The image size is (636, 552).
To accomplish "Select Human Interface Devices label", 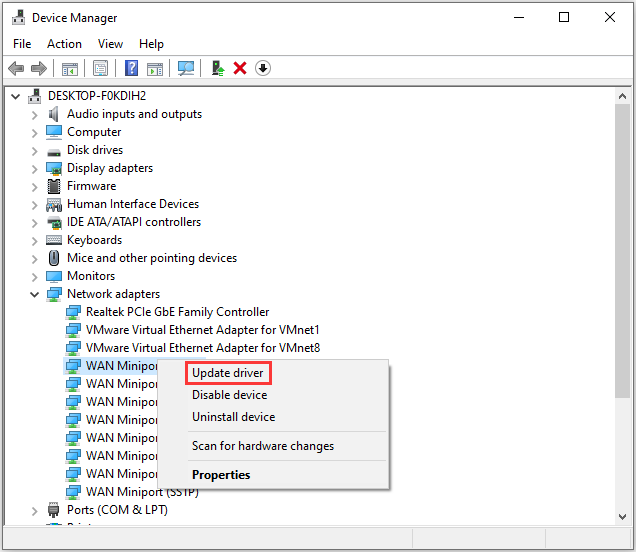I will point(133,204).
